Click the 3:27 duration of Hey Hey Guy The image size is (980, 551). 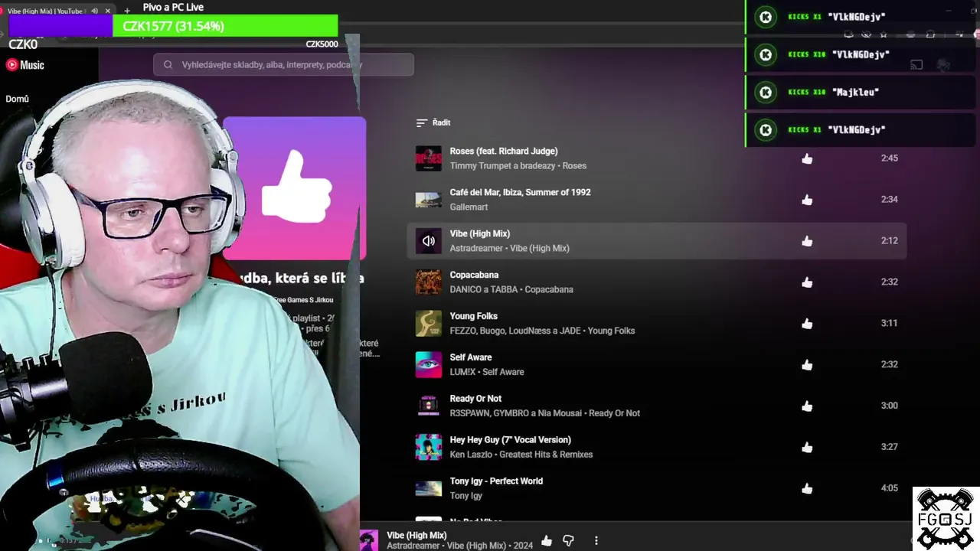tap(889, 448)
